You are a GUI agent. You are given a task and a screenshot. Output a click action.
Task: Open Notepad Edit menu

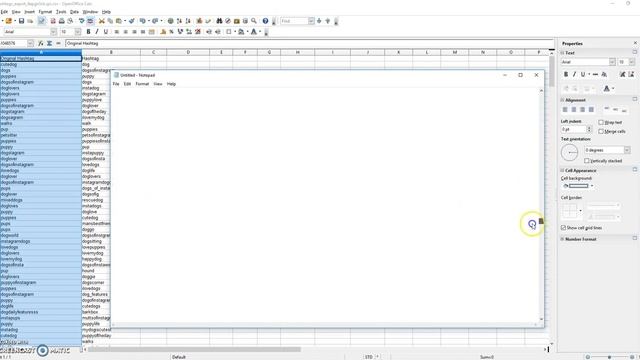pos(127,84)
